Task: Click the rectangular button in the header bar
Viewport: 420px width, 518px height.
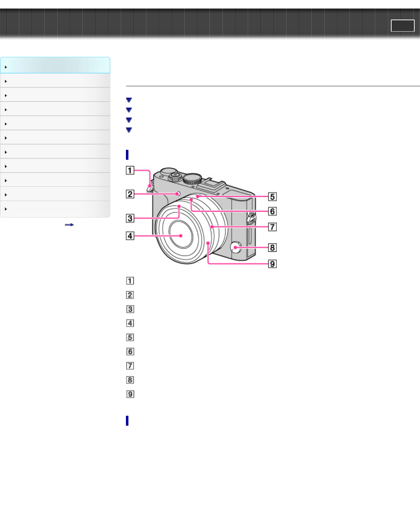Action: [402, 26]
